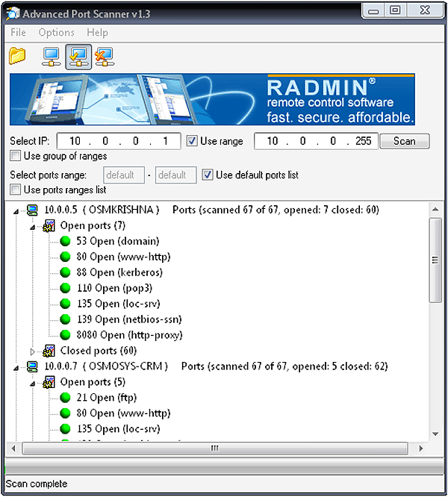Uncheck Use default ports list checkbox
This screenshot has width=448, height=497.
coord(208,175)
